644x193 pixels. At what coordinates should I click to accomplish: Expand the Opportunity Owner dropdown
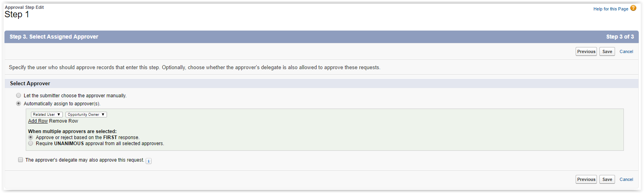click(86, 115)
